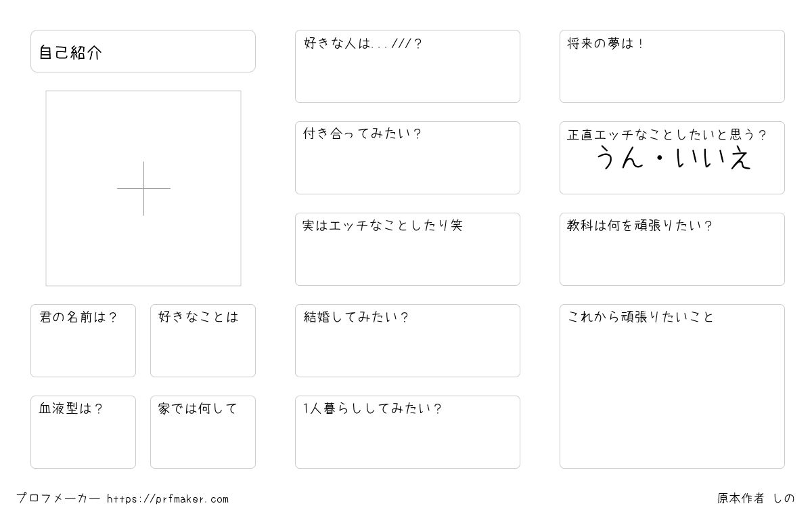
Task: Click the 1人暮らししてみたい? box
Action: click(407, 432)
